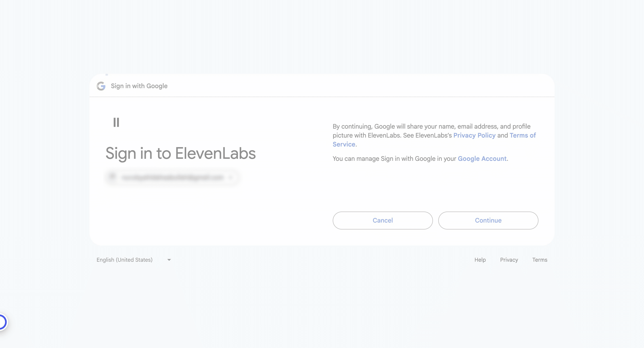
Task: Click the blurred account avatar icon
Action: tap(112, 177)
